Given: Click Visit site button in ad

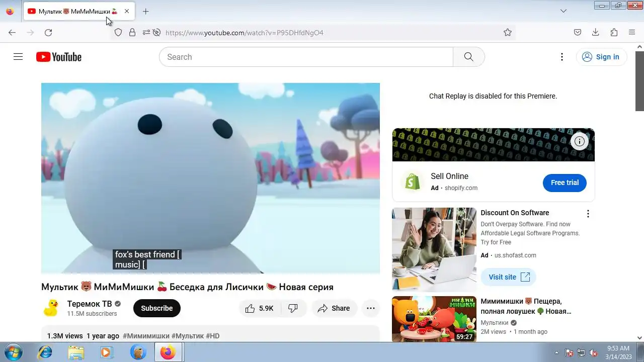Looking at the screenshot, I should click(x=508, y=277).
